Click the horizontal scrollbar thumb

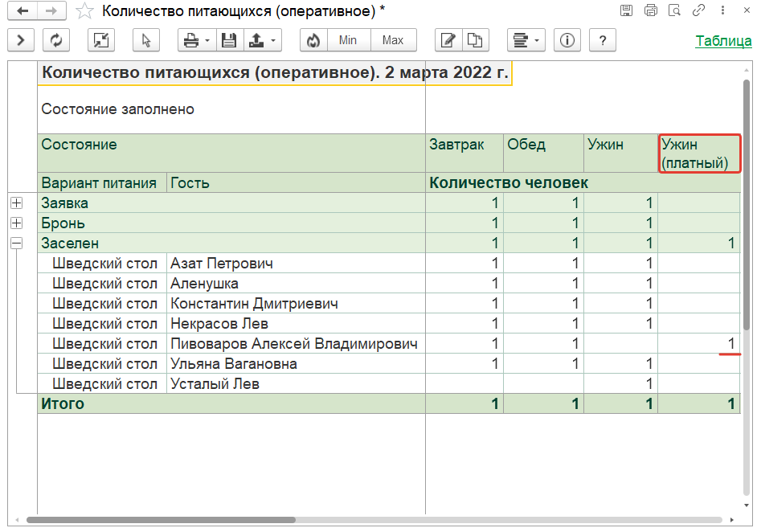pyautogui.click(x=161, y=520)
